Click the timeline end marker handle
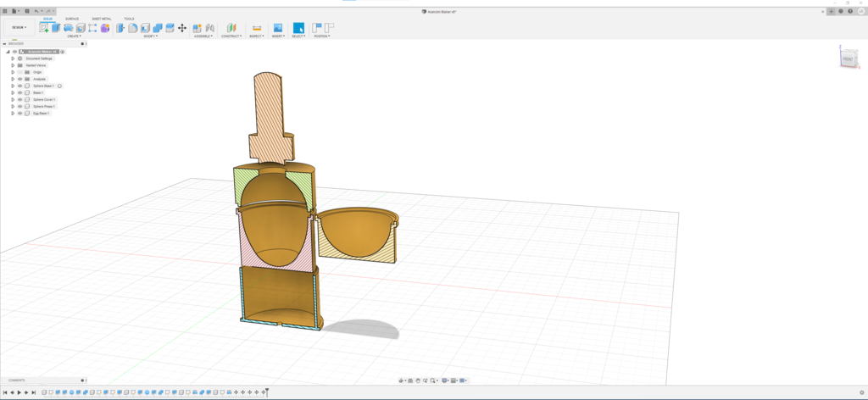The width and height of the screenshot is (868, 400). click(266, 392)
